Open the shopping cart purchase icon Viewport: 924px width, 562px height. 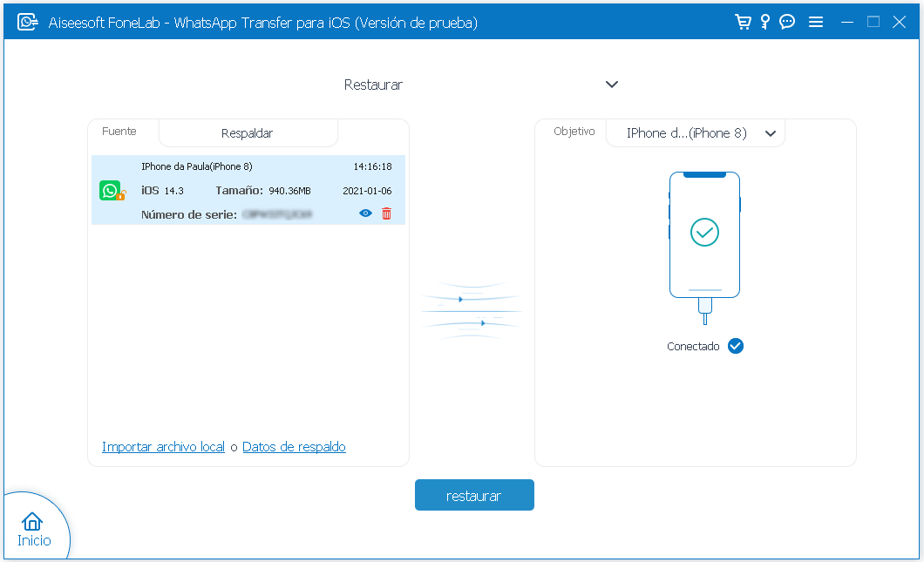[x=743, y=23]
